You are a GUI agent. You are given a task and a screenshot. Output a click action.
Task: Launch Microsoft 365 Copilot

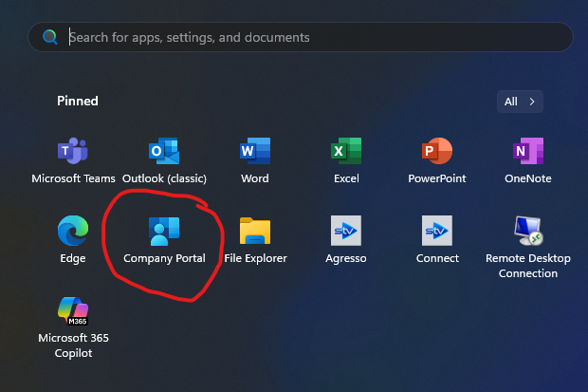click(73, 327)
